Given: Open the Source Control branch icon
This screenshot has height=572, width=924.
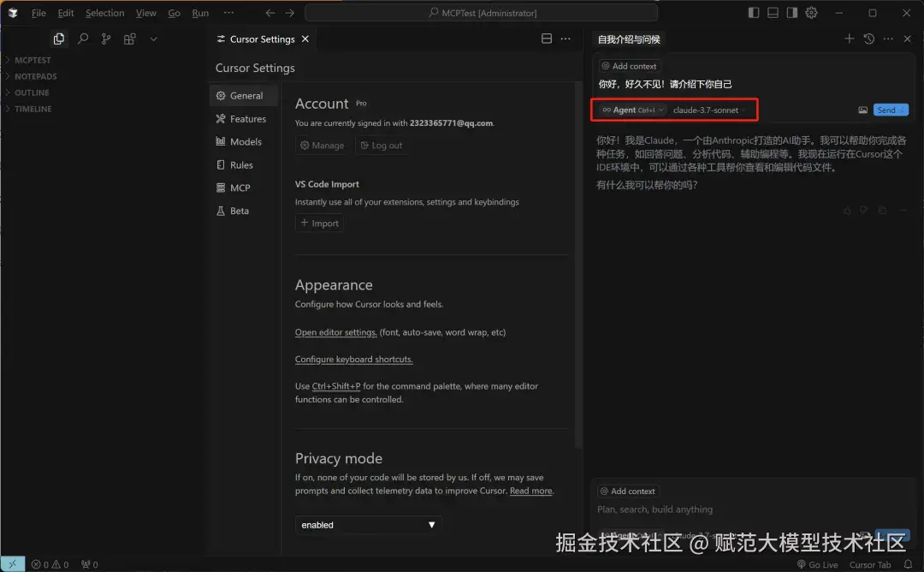Looking at the screenshot, I should point(106,39).
